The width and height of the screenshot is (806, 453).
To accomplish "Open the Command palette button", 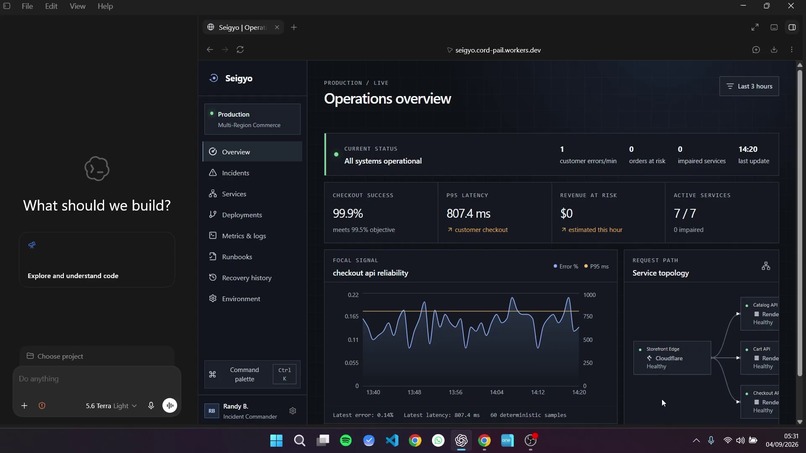I will pyautogui.click(x=252, y=374).
